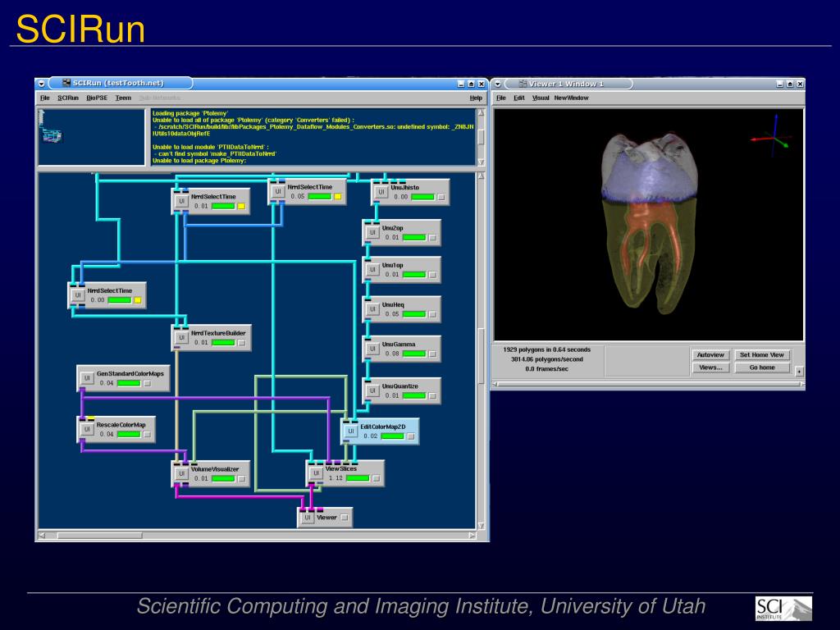Open the BioPSE menu
The image size is (840, 630).
[x=97, y=98]
